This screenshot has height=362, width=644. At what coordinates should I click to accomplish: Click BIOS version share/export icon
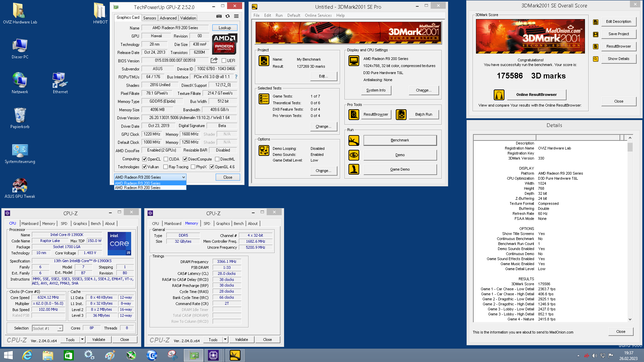(214, 60)
